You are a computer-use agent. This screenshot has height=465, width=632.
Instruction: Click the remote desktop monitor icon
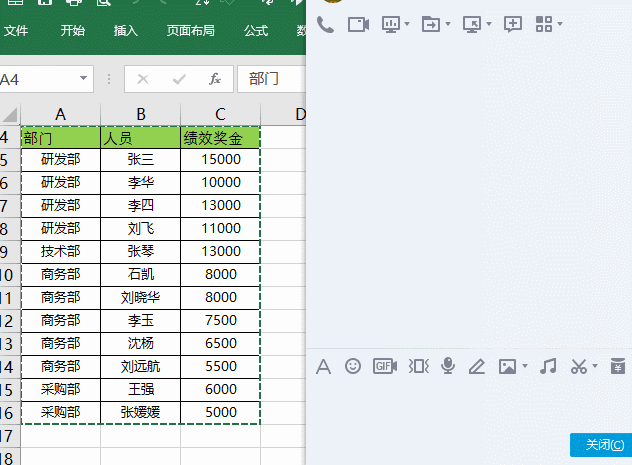(472, 25)
